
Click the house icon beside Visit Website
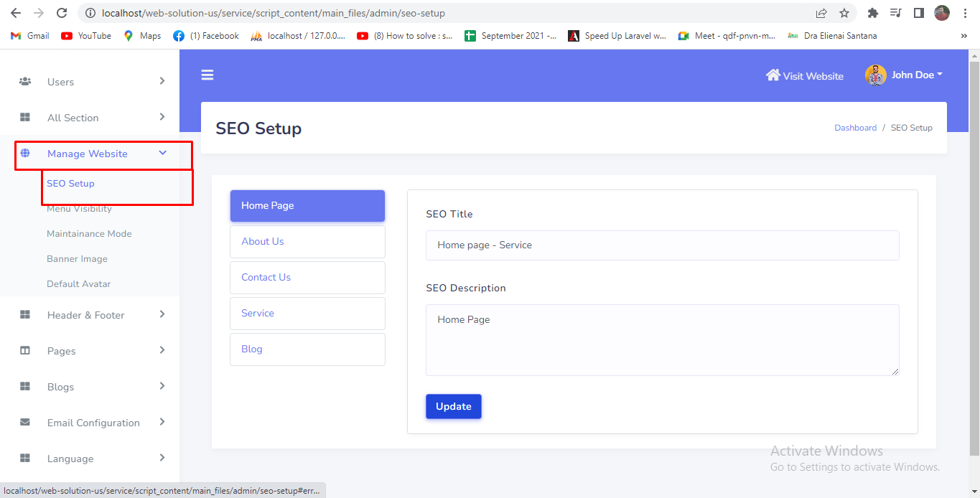pyautogui.click(x=773, y=75)
